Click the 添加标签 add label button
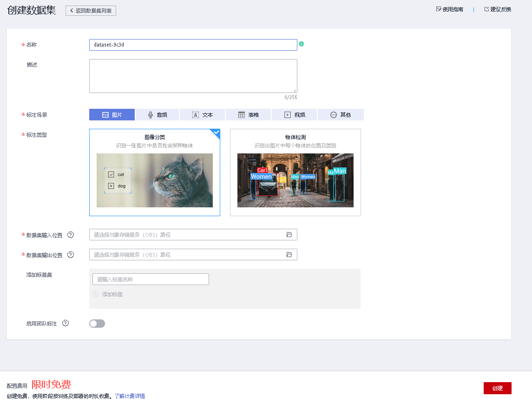The width and height of the screenshot is (532, 404). [108, 294]
